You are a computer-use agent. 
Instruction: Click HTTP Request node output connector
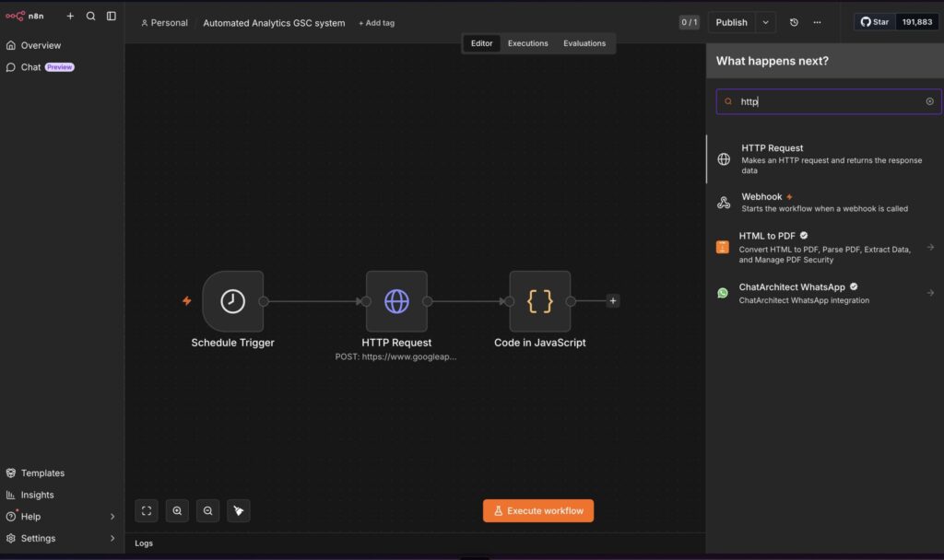(428, 301)
